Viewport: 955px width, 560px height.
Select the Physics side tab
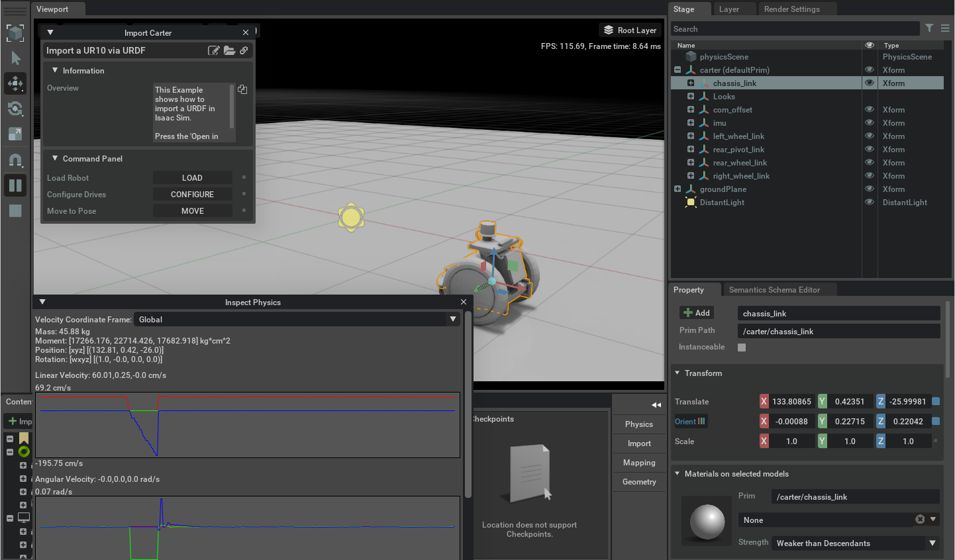pyautogui.click(x=639, y=424)
